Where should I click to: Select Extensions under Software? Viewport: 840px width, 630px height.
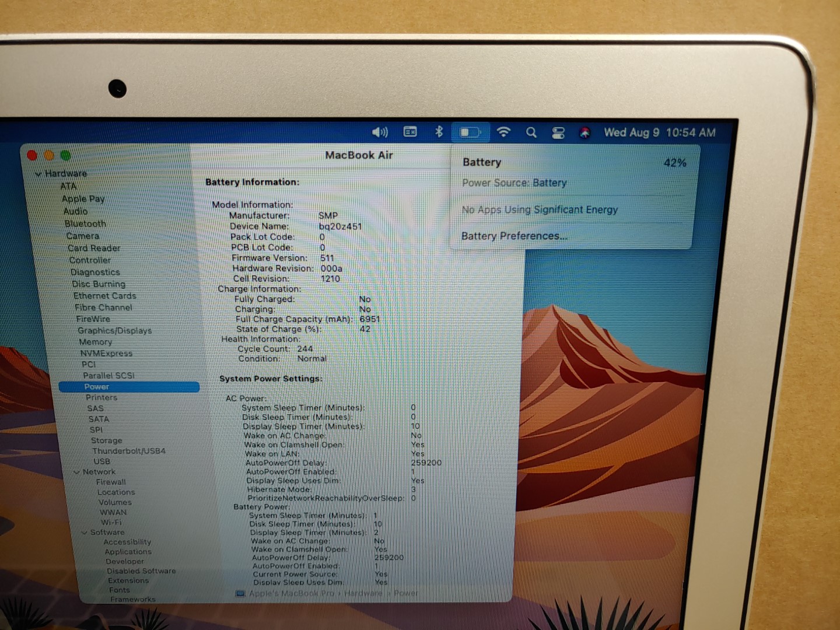[x=128, y=580]
